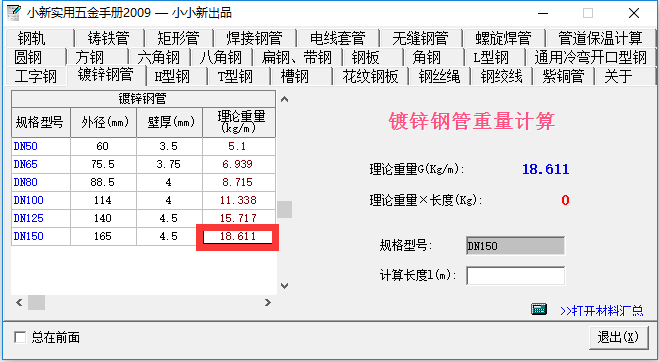Minimize the 小新实用五金手册2009 window
660x362 pixels.
pos(543,13)
